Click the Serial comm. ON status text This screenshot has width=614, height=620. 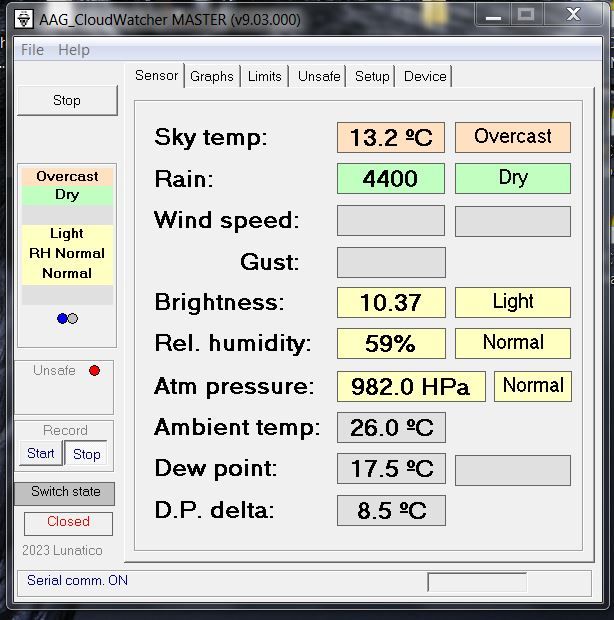click(x=77, y=580)
